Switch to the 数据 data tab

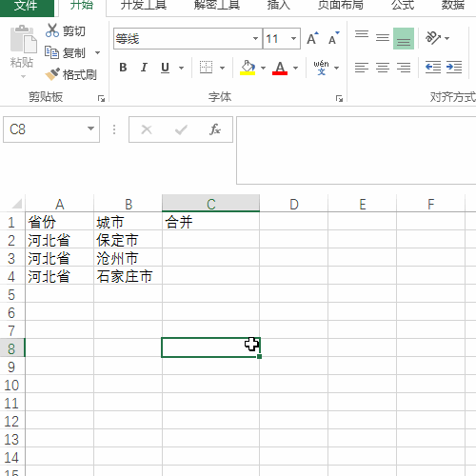click(453, 5)
